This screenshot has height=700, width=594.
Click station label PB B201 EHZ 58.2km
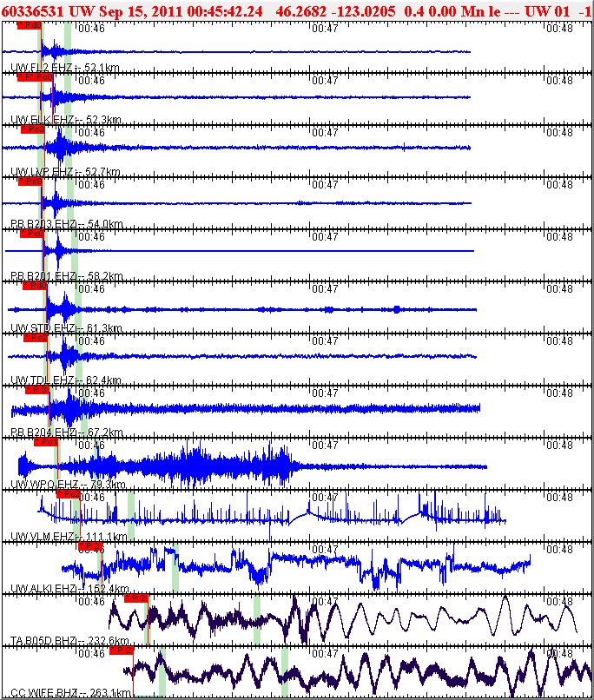67,276
